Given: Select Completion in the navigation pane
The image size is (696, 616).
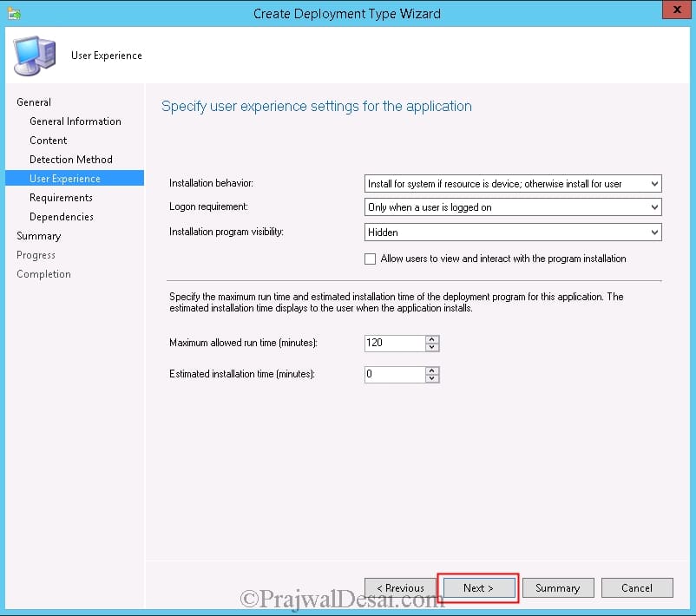Looking at the screenshot, I should click(x=43, y=273).
